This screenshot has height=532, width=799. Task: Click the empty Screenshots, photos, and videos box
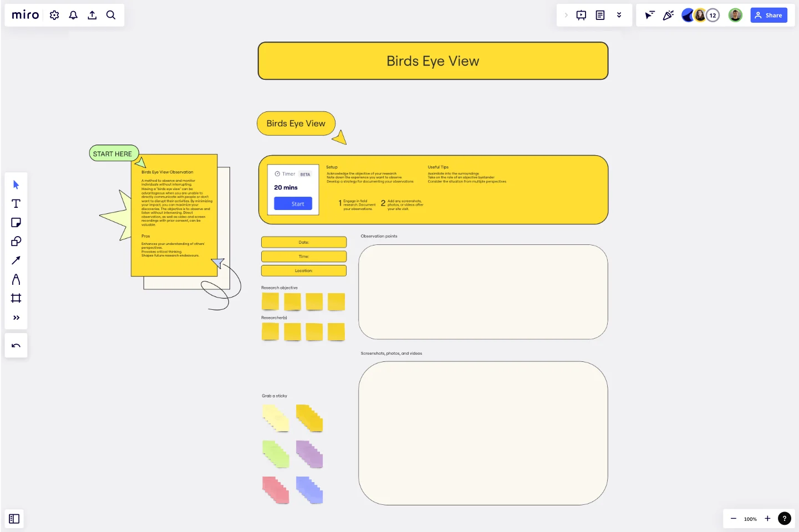483,433
